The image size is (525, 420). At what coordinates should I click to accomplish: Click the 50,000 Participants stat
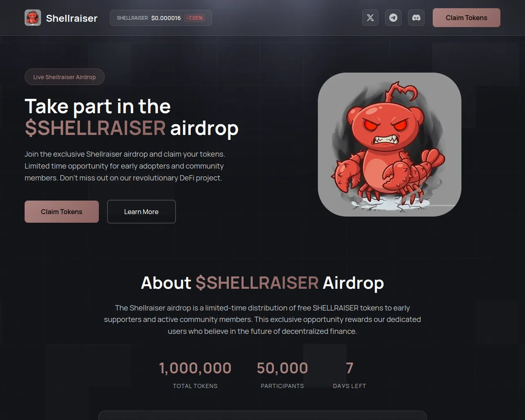pos(282,374)
